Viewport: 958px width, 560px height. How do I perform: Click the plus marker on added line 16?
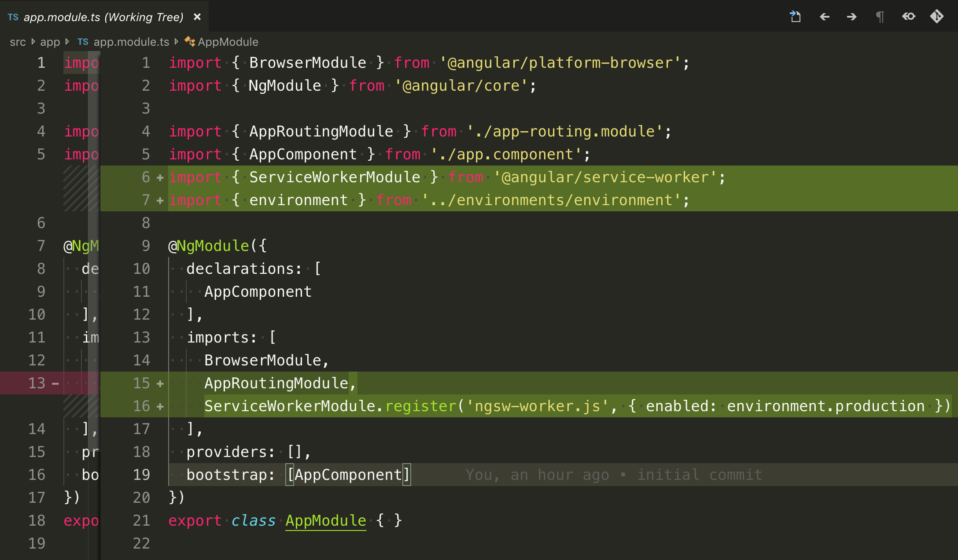click(160, 406)
